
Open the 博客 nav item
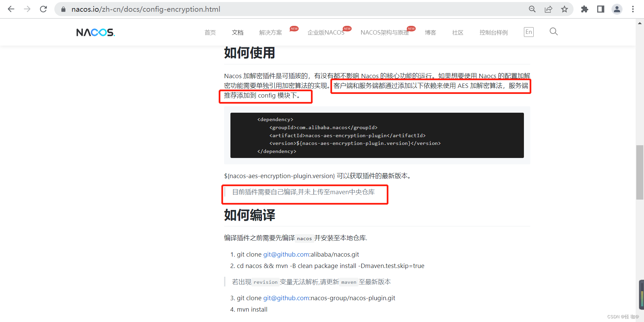[x=430, y=33]
